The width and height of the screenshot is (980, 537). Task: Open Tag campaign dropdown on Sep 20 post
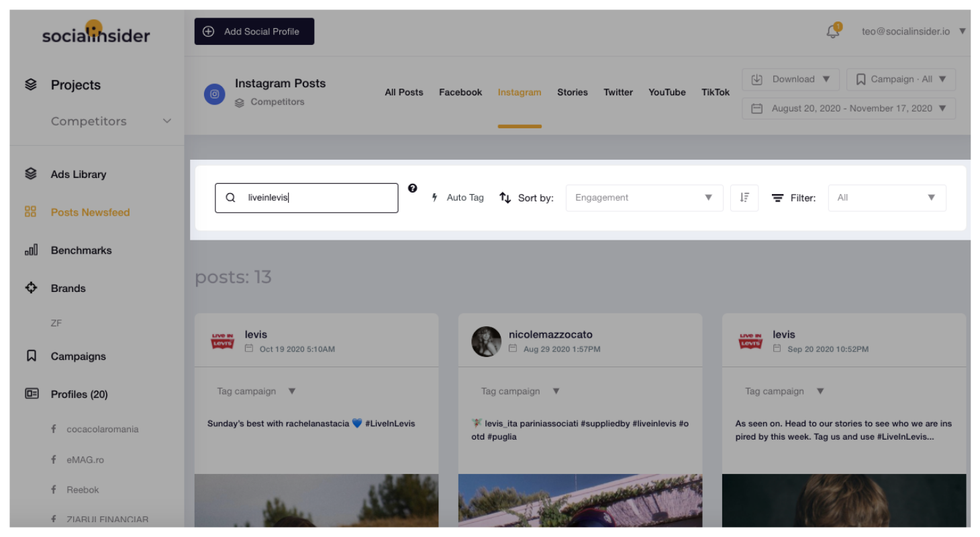point(785,391)
